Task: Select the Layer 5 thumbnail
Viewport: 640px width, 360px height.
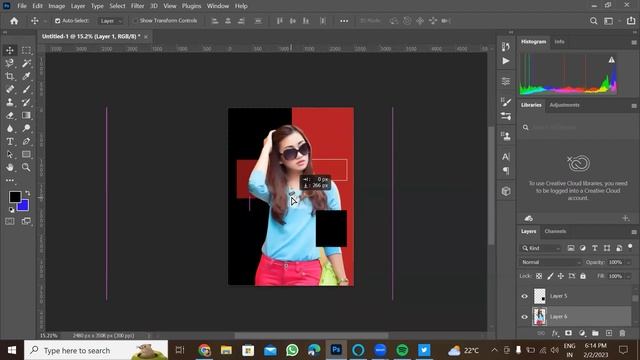Action: click(540, 296)
